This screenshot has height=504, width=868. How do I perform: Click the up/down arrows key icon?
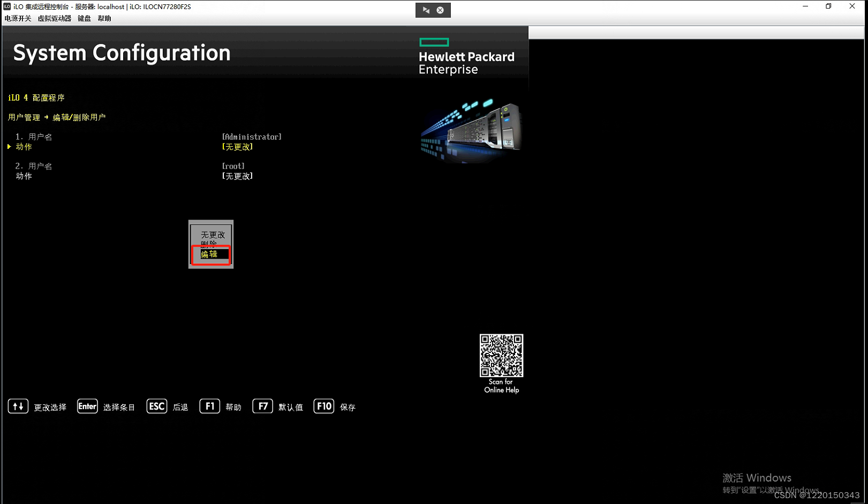pos(18,407)
